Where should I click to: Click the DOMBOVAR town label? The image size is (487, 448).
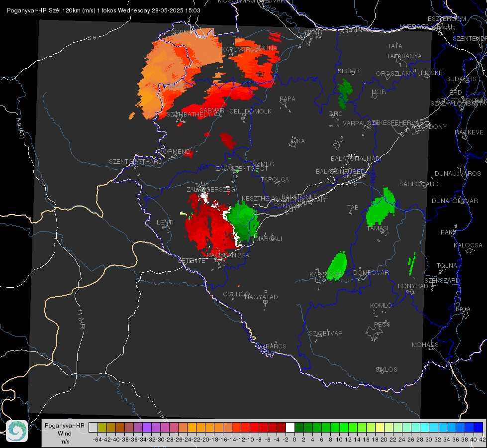[371, 273]
